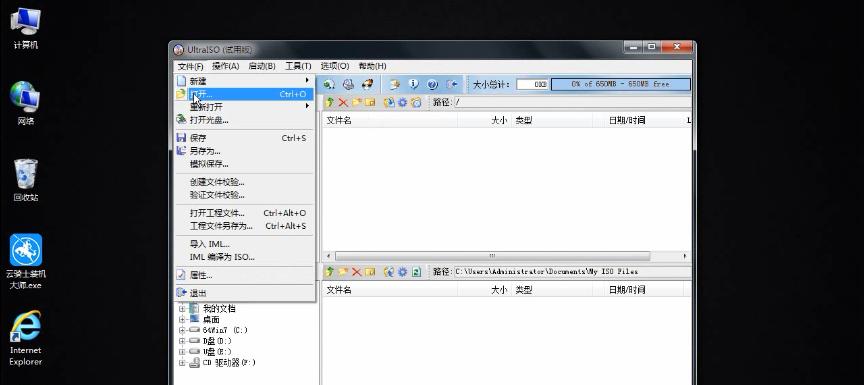Image resolution: width=864 pixels, height=385 pixels.
Task: Click the burn disc image toolbar icon
Action: click(367, 84)
